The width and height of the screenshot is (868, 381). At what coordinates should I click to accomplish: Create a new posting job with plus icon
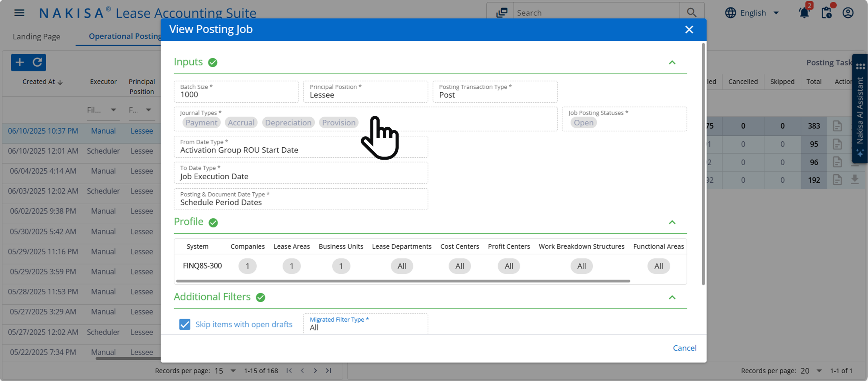click(20, 62)
